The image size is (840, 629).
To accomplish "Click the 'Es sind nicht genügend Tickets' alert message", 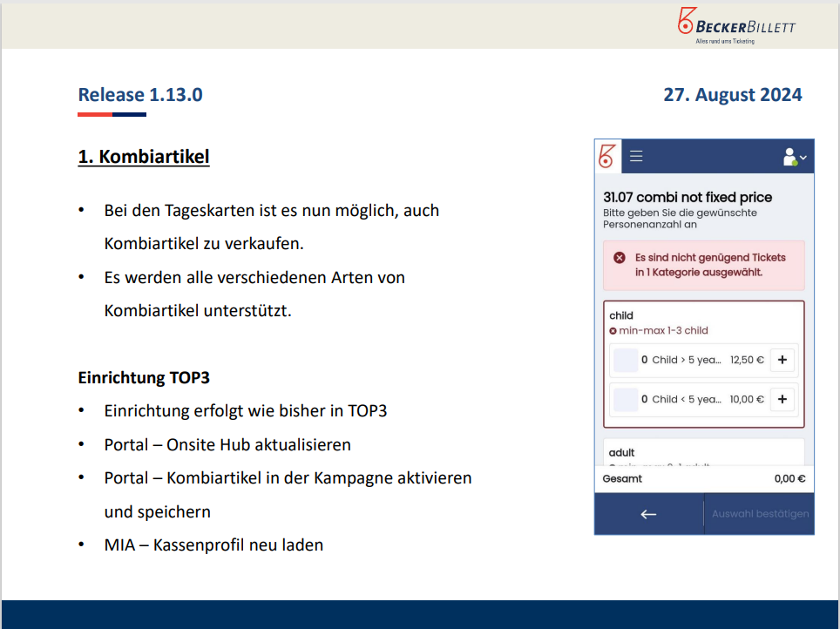I will 710,265.
